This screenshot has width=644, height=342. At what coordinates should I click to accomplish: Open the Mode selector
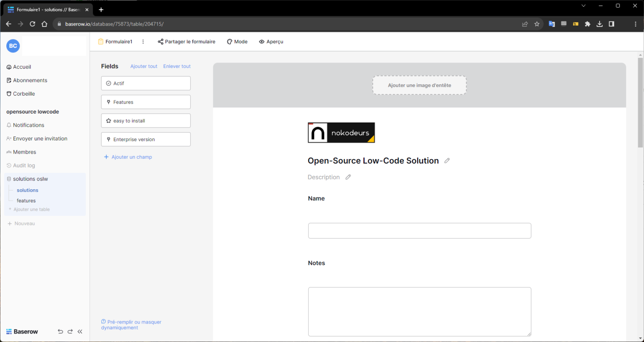pos(237,42)
